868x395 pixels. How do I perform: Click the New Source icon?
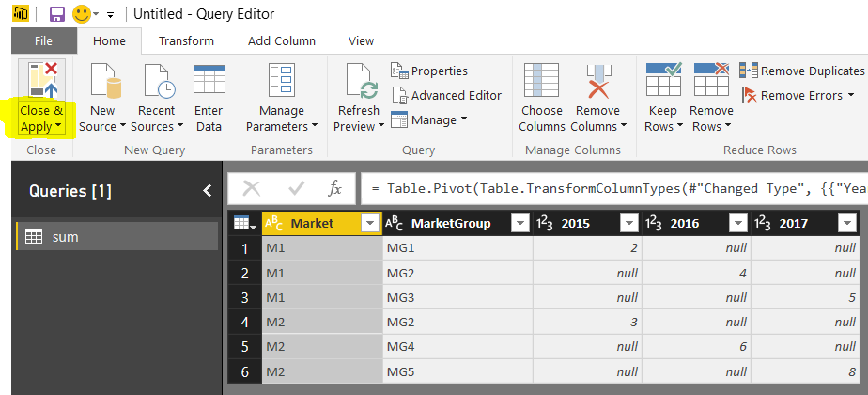pos(105,81)
